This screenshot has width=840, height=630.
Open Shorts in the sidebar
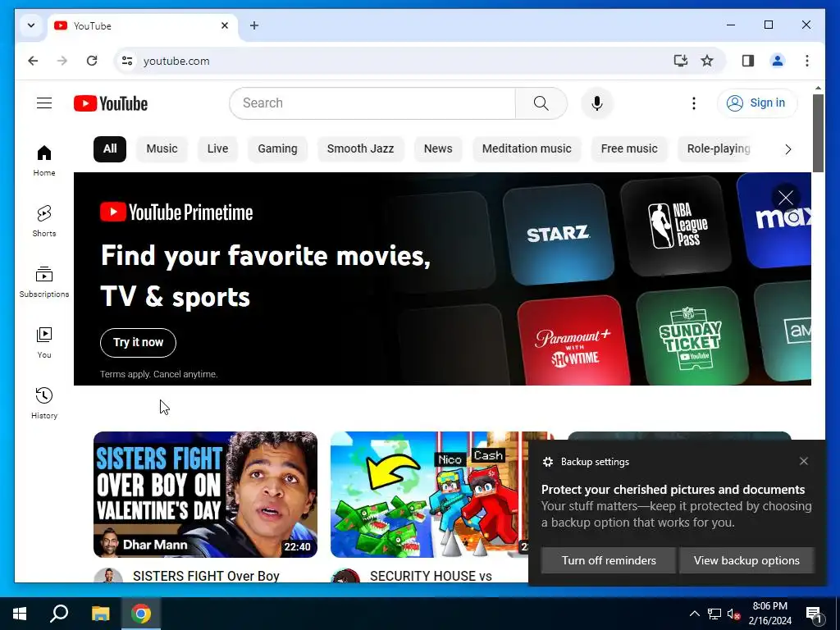[44, 221]
